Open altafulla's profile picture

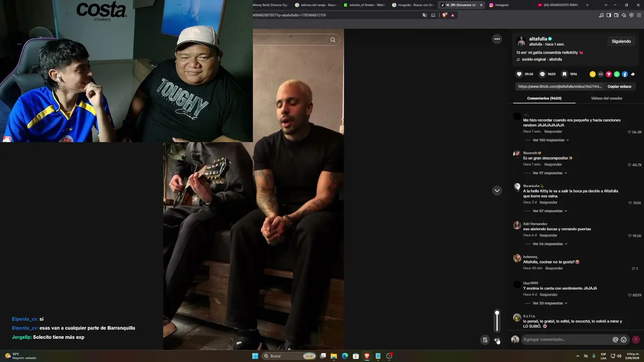(x=521, y=41)
